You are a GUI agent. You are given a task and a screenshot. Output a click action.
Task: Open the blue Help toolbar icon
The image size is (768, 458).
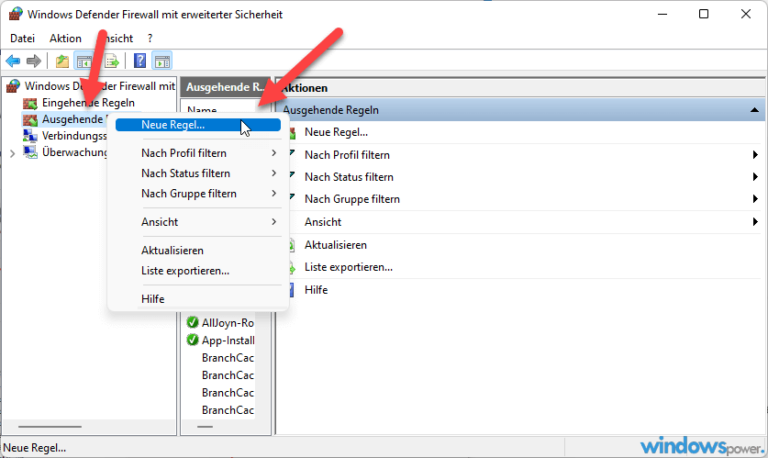140,61
